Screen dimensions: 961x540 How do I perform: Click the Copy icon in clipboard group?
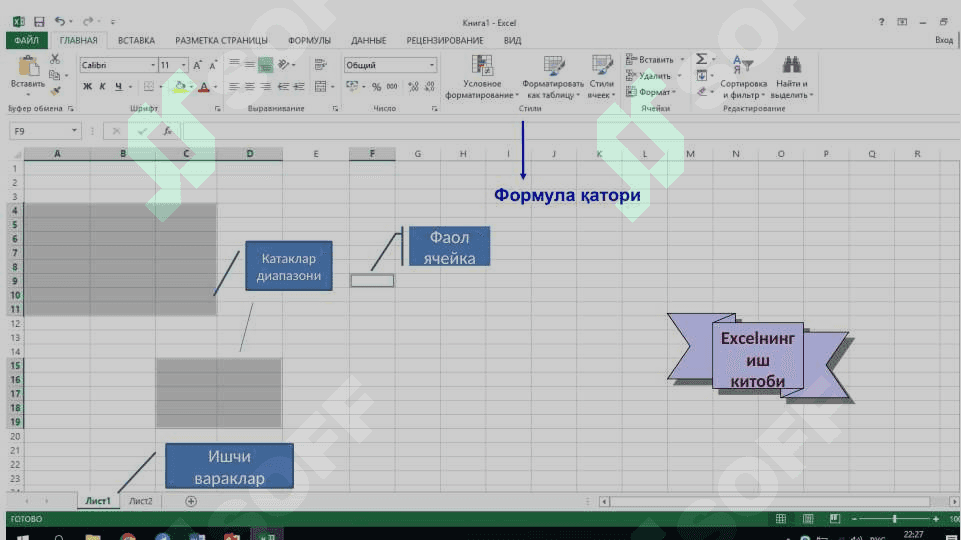(x=55, y=75)
